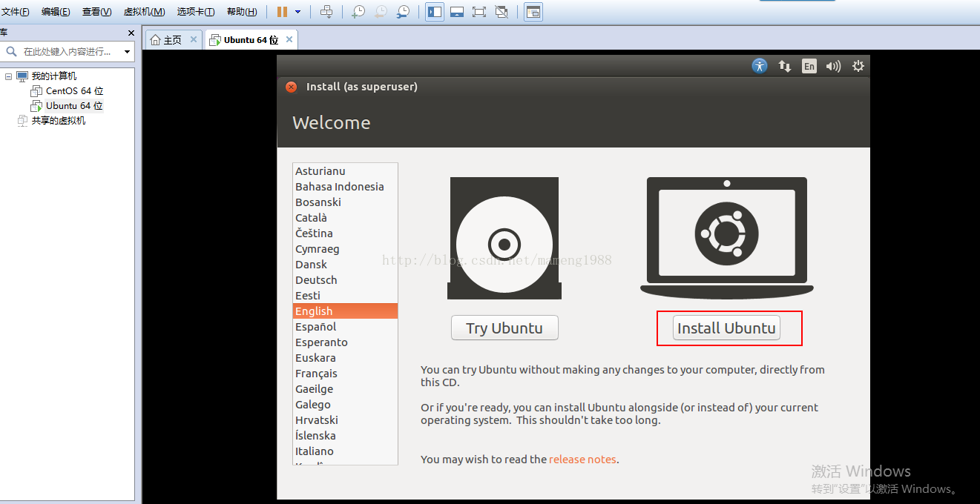
Task: Click the search magnifier icon in library
Action: (x=10, y=52)
